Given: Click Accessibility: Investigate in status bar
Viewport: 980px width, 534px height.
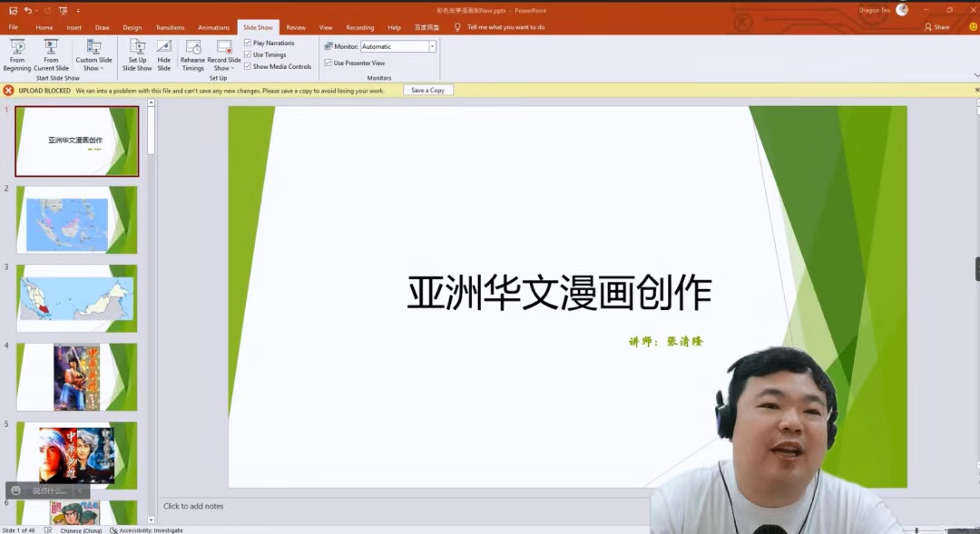Looking at the screenshot, I should [146, 530].
